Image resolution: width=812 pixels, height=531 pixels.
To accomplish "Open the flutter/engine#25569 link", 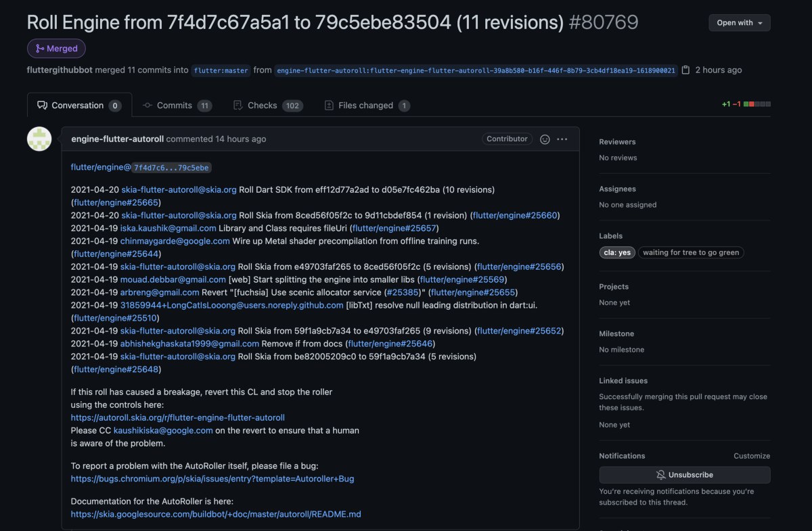I will click(462, 279).
